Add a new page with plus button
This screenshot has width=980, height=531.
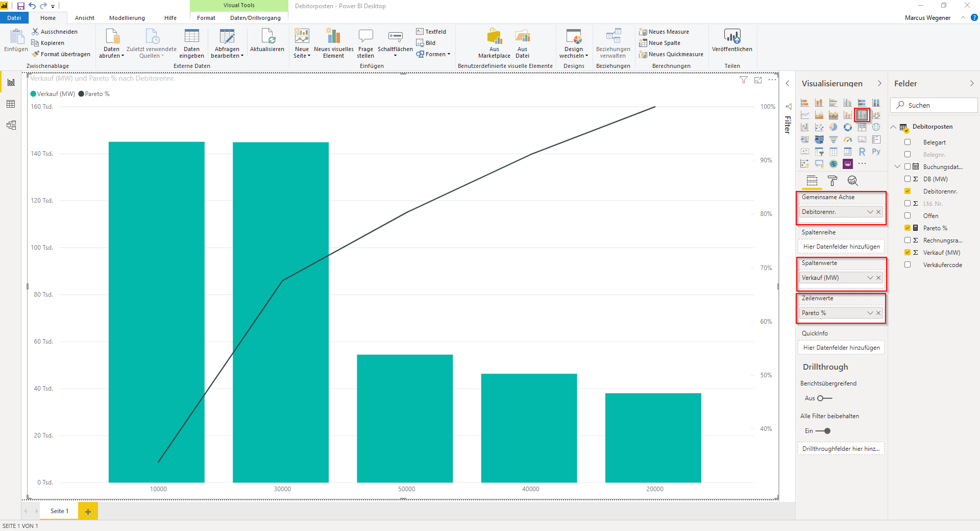click(88, 511)
